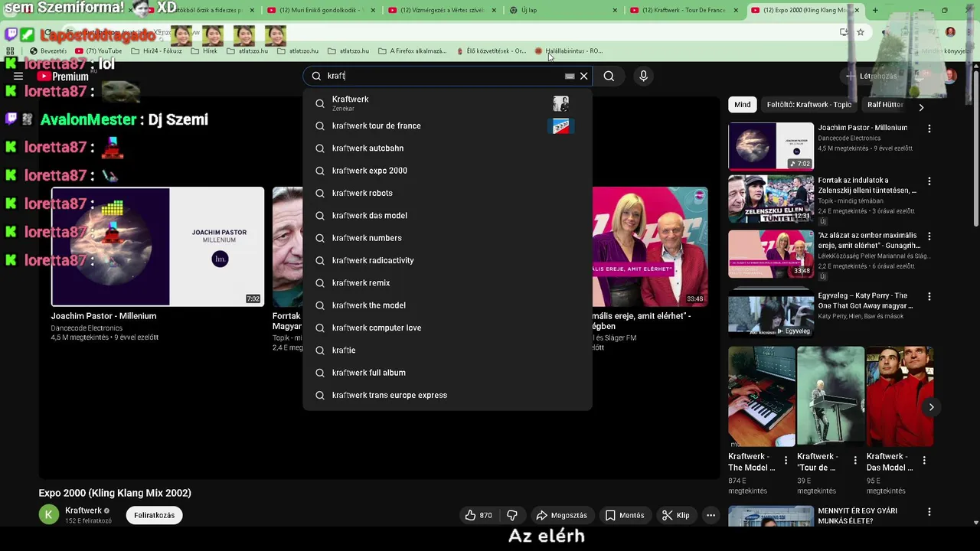Image resolution: width=980 pixels, height=551 pixels.
Task: Choose suggestion kraftwerk robots
Action: coord(448,193)
